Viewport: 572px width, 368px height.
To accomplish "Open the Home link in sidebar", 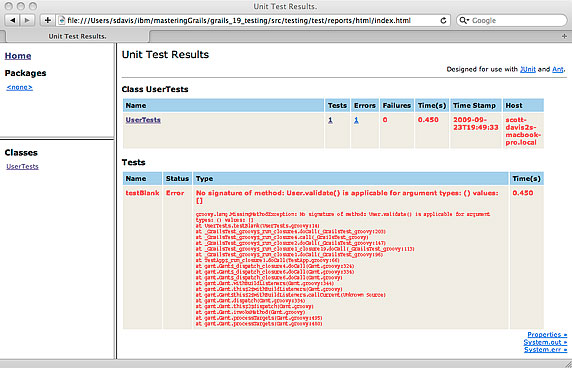I will click(18, 56).
